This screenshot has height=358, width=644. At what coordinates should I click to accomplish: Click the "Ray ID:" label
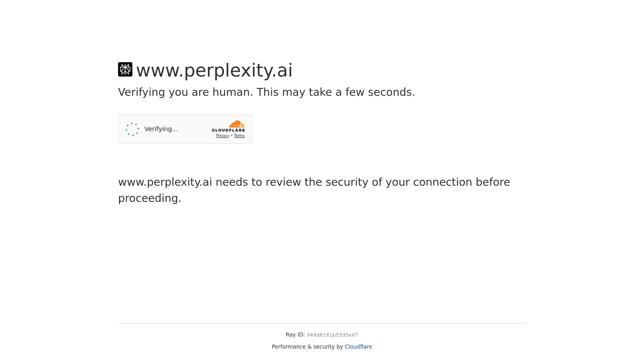pos(295,335)
